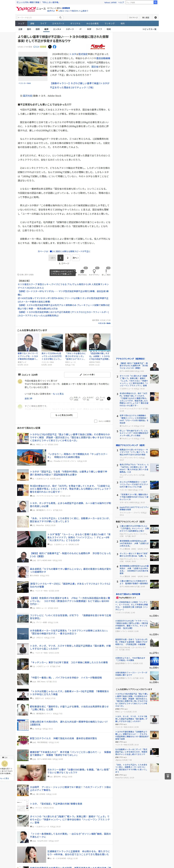Open 大谷翔平 アーロン・ジャッジ article
Viewport: 174px width, 868px height.
[70, 788]
